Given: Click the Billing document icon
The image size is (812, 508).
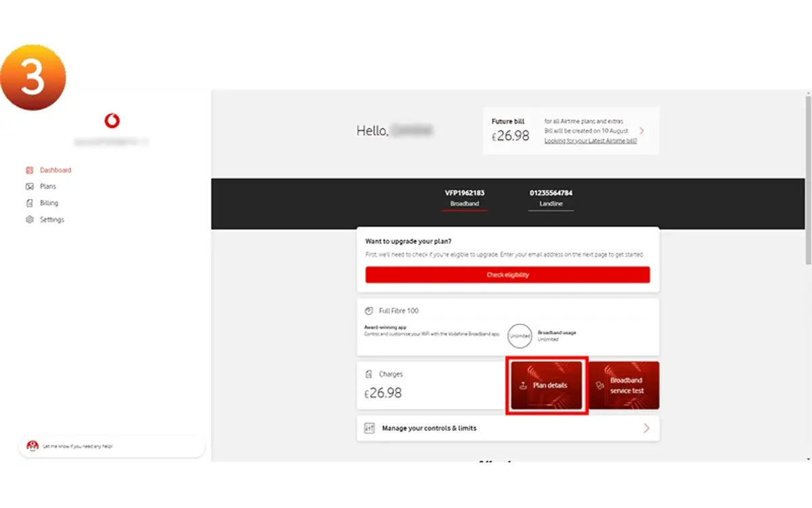Looking at the screenshot, I should tap(29, 203).
